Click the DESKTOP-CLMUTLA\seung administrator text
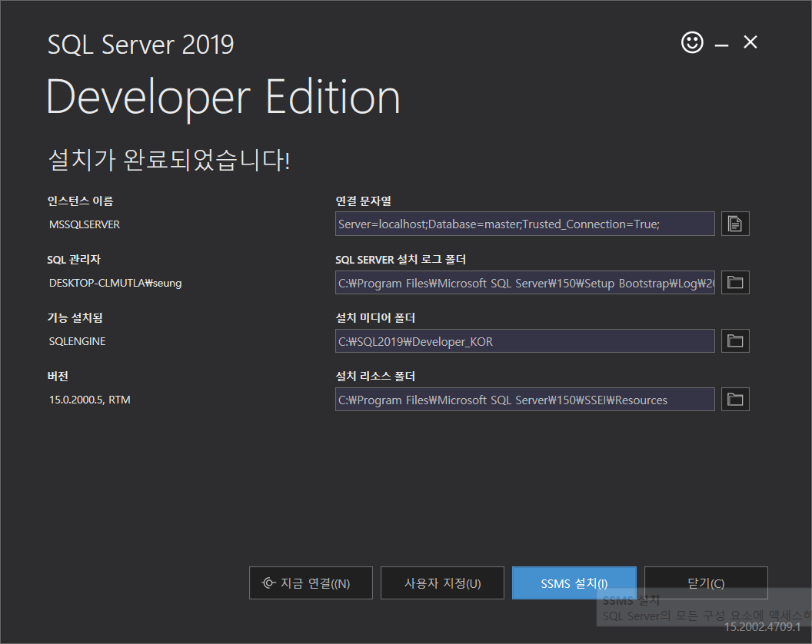Viewport: 812px width, 644px height. 115,283
